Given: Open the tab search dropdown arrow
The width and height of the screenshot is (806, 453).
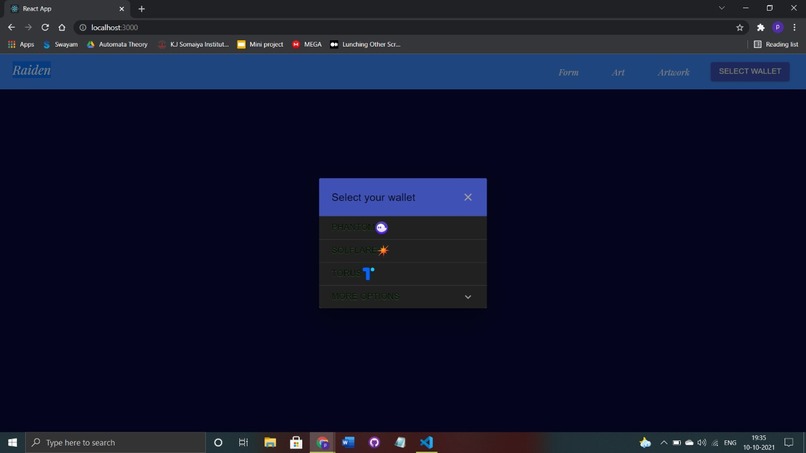Looking at the screenshot, I should (722, 8).
